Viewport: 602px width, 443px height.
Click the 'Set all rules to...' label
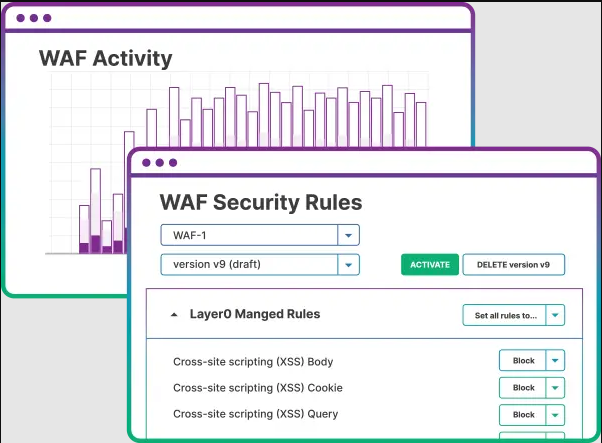pos(505,315)
